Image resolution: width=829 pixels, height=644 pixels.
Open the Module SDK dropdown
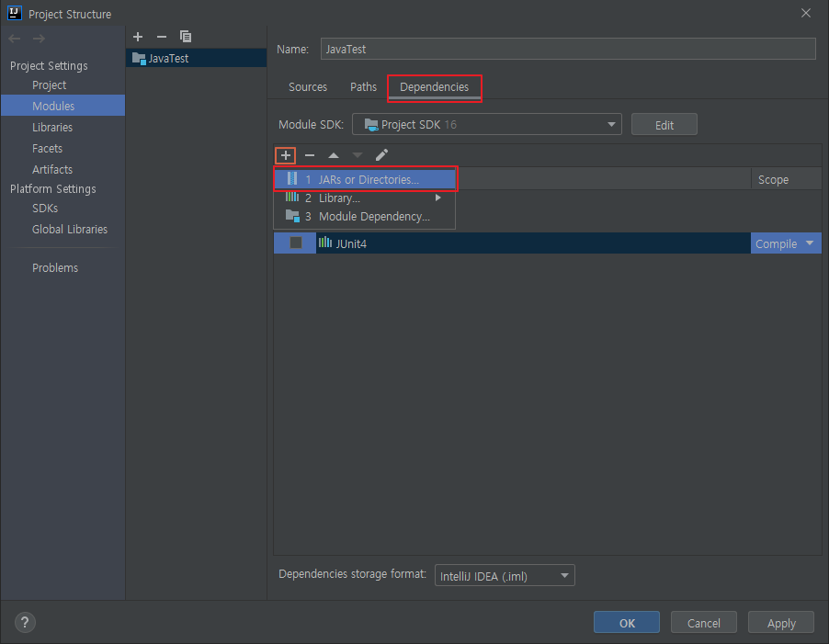pyautogui.click(x=487, y=125)
